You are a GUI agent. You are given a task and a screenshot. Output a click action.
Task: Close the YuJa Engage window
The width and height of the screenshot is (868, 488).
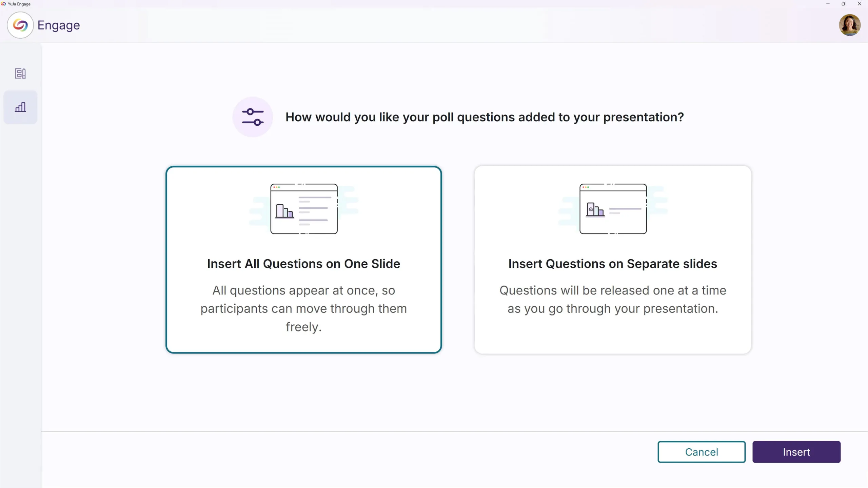pyautogui.click(x=859, y=4)
